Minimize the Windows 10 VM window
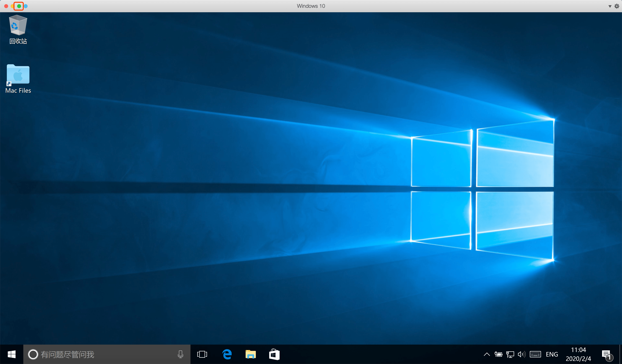 pos(12,6)
